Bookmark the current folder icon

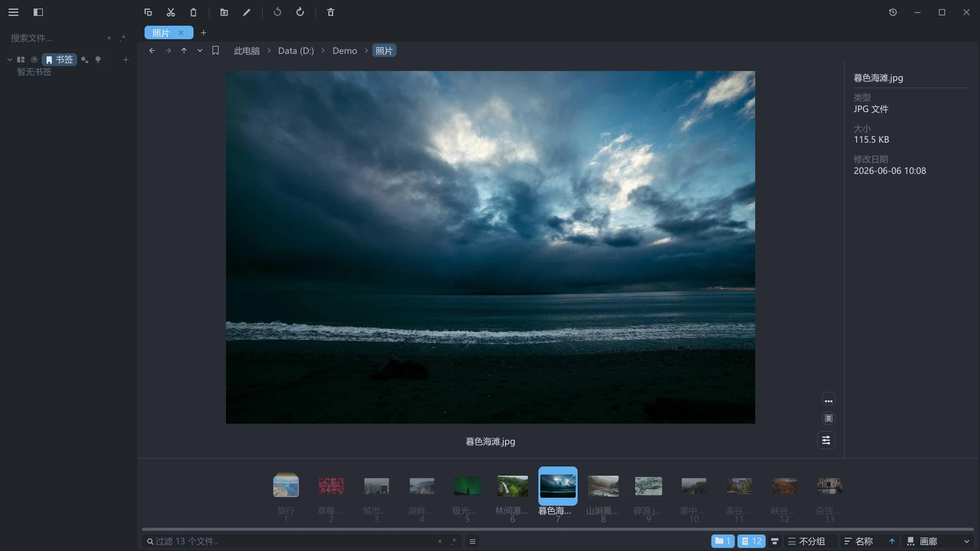click(216, 51)
